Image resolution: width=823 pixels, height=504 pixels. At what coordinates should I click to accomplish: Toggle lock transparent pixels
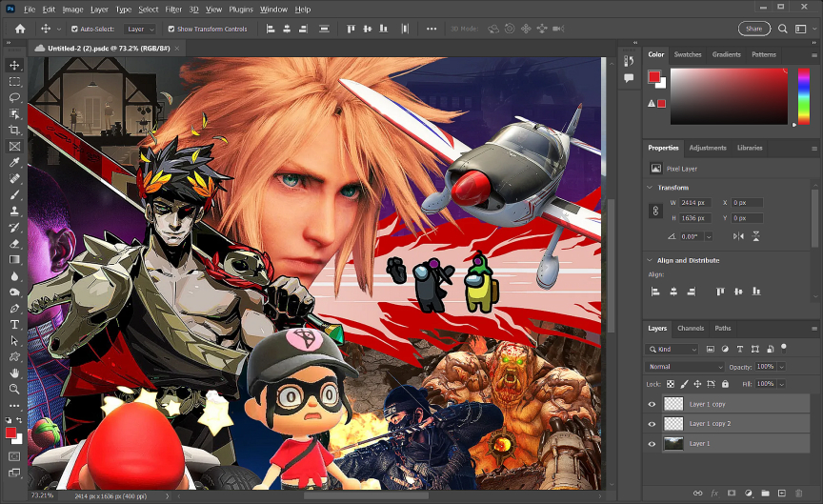[x=671, y=384]
